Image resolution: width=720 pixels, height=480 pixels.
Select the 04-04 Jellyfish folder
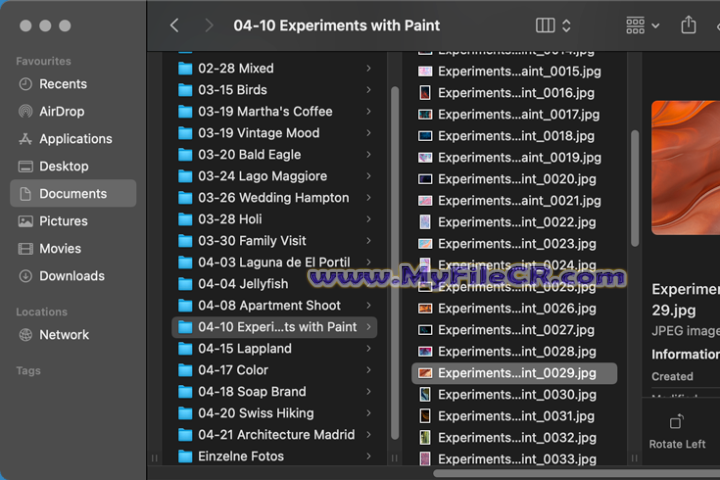[x=274, y=284]
